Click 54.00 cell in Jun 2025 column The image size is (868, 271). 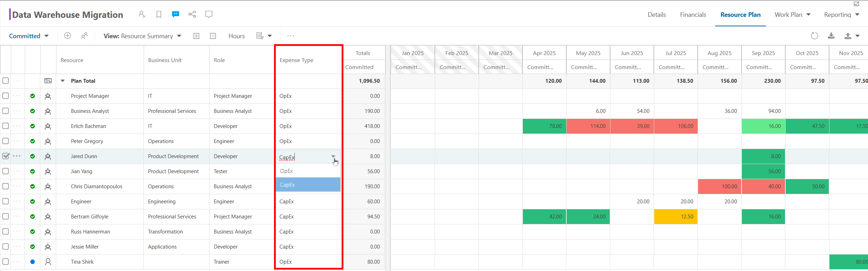pos(632,111)
